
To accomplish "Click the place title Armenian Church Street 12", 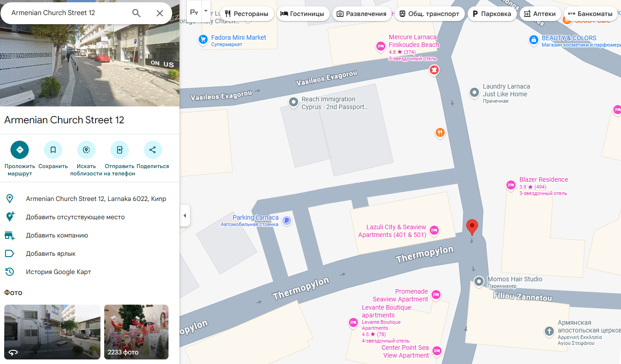I will tap(64, 120).
